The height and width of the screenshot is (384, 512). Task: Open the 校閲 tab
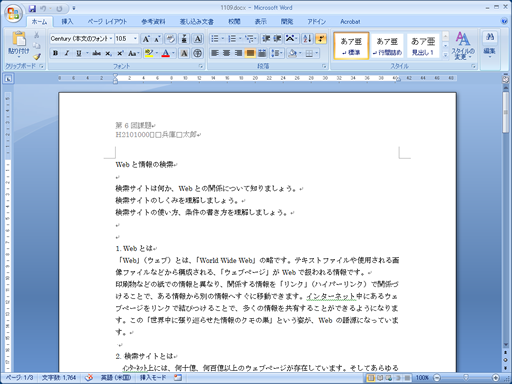click(234, 22)
